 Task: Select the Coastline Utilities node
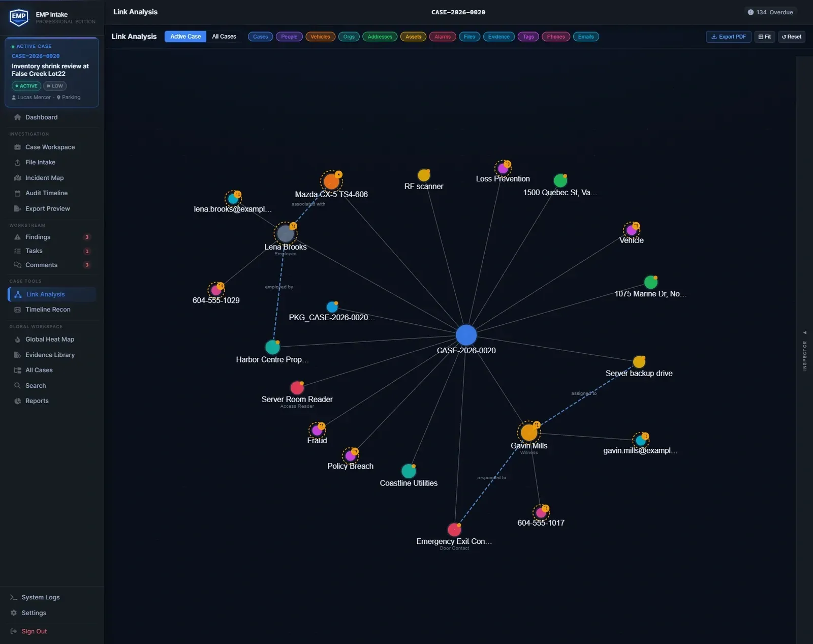[409, 471]
